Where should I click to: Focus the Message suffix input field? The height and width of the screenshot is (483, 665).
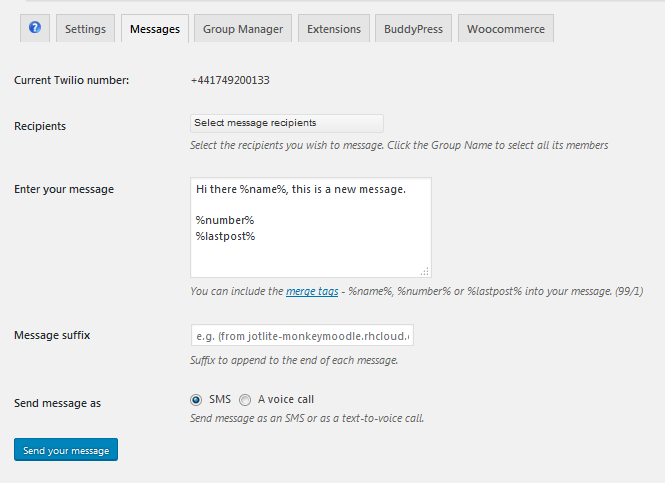click(302, 335)
